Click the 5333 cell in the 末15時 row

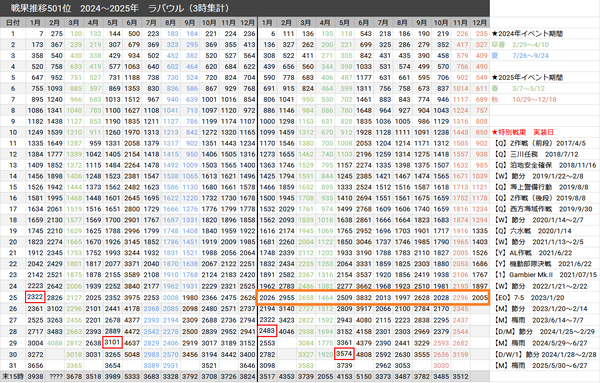tap(132, 376)
